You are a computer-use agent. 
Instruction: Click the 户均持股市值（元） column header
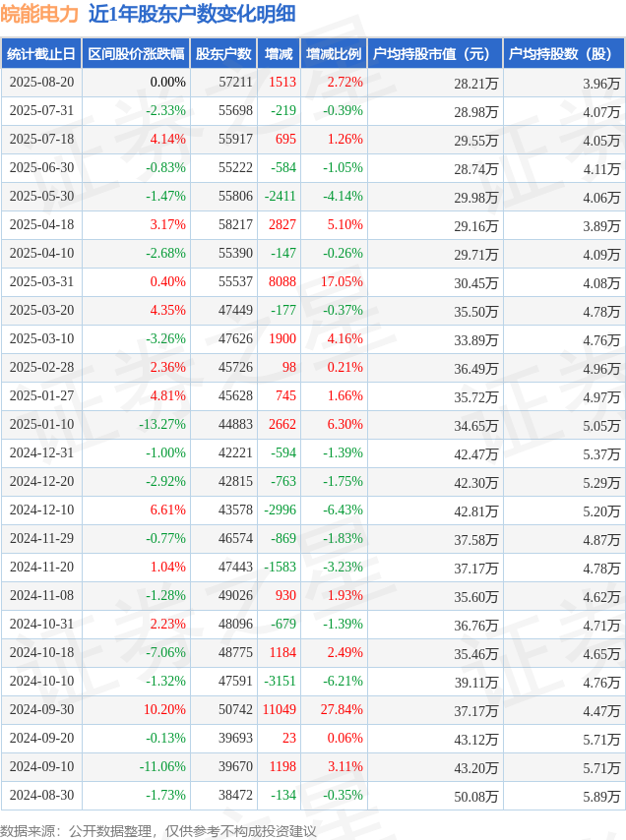pos(435,53)
